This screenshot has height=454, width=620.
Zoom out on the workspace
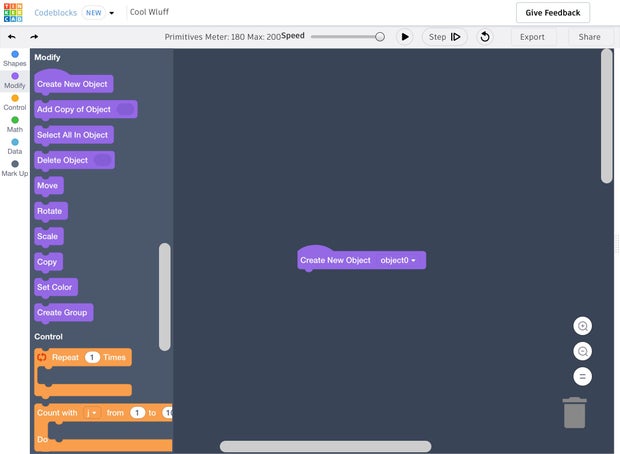point(583,351)
